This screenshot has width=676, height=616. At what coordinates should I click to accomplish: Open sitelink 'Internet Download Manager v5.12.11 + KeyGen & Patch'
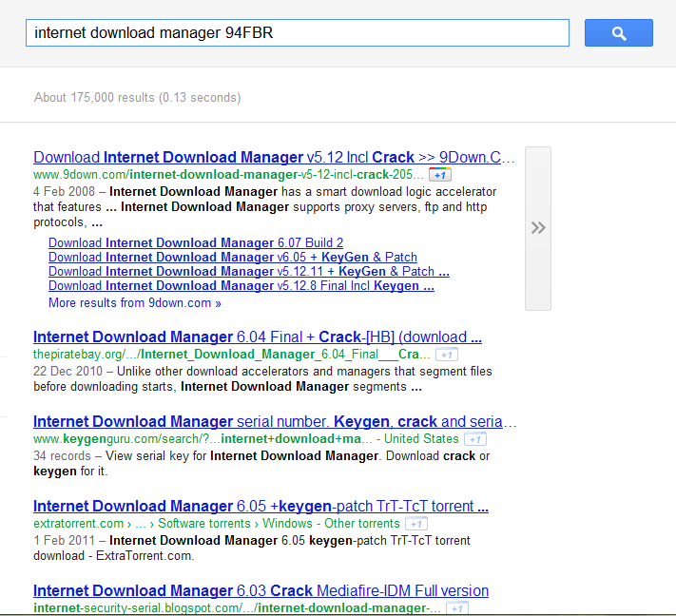pos(249,271)
